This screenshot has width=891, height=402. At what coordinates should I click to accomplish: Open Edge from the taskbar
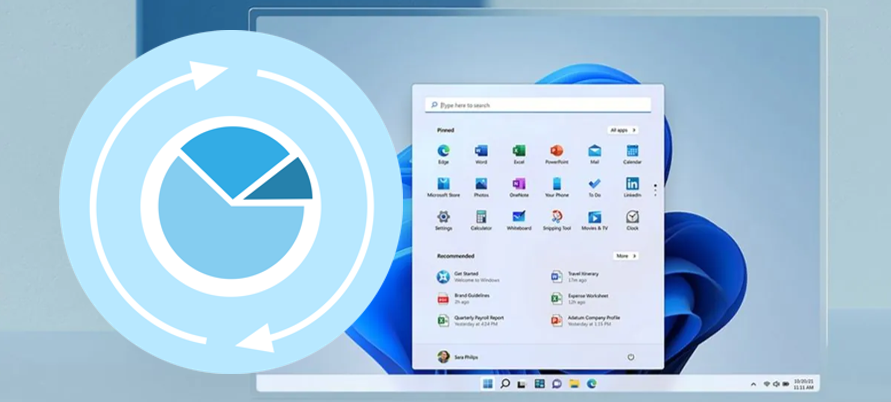coord(592,384)
